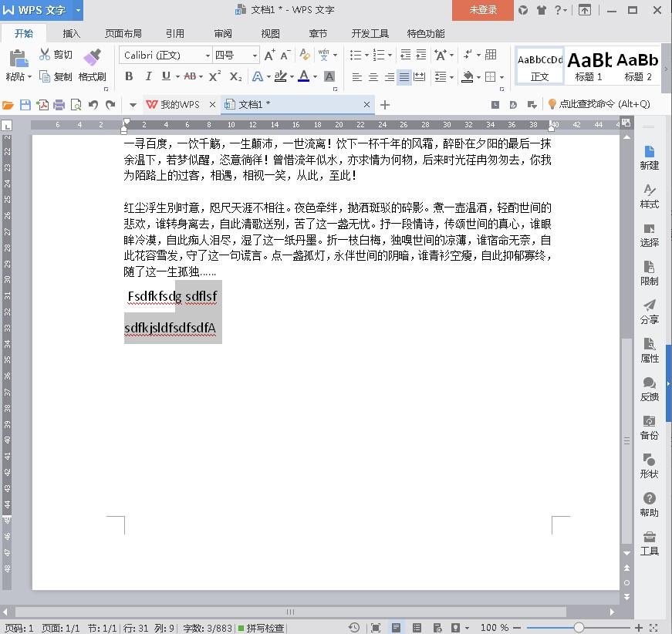Click the save icon in quick access bar
The height and width of the screenshot is (634, 672).
(25, 105)
